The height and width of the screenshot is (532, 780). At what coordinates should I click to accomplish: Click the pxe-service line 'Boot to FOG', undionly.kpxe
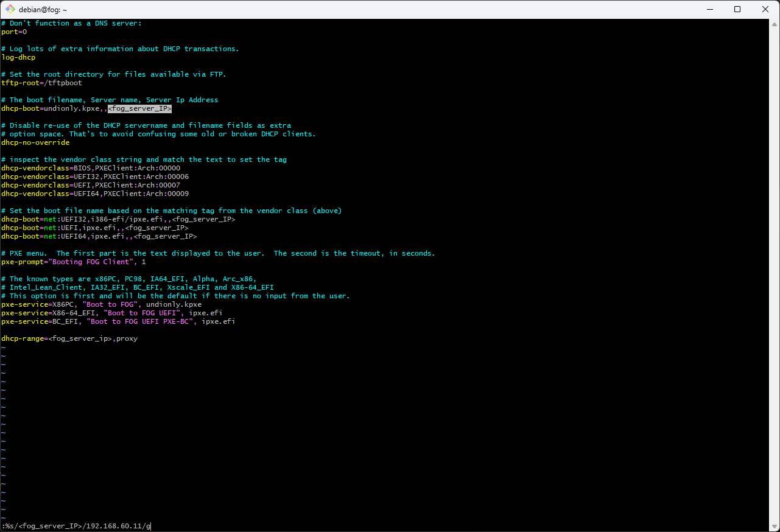101,304
